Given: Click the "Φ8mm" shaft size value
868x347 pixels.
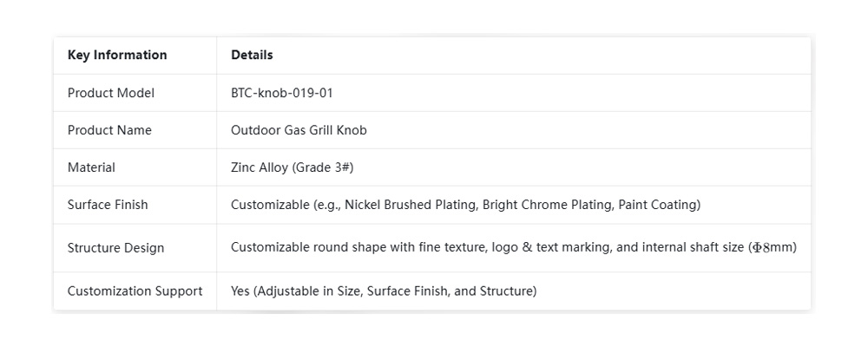Looking at the screenshot, I should 772,248.
